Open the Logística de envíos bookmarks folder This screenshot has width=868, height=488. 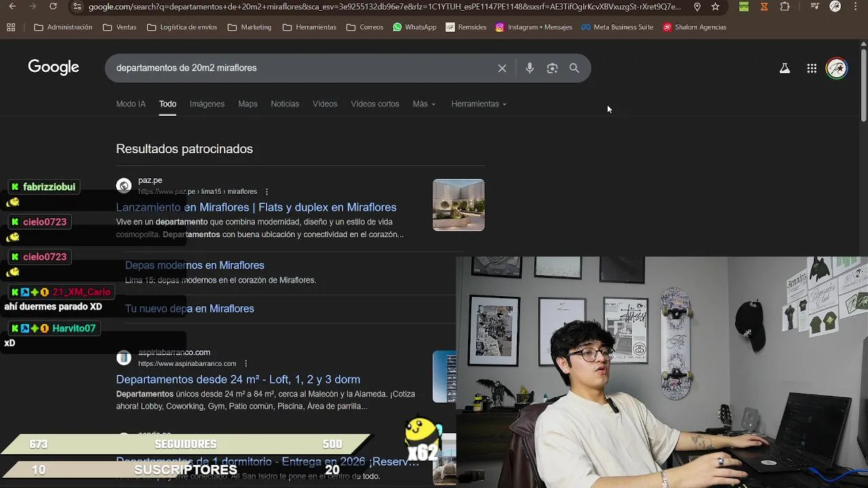click(x=182, y=27)
